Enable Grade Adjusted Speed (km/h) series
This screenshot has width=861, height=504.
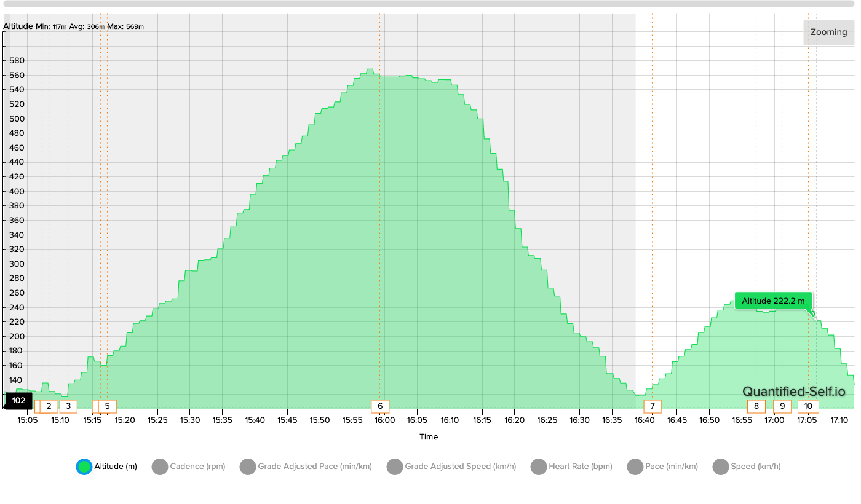pyautogui.click(x=451, y=467)
